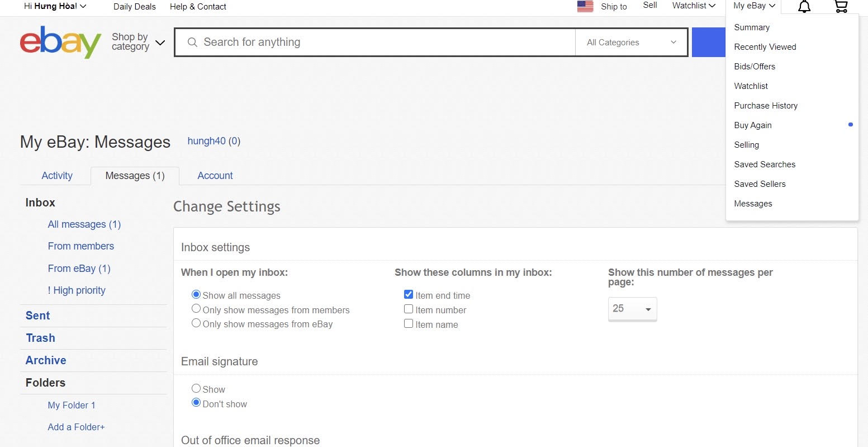868x447 pixels.
Task: Open My Folder 1
Action: coord(72,405)
